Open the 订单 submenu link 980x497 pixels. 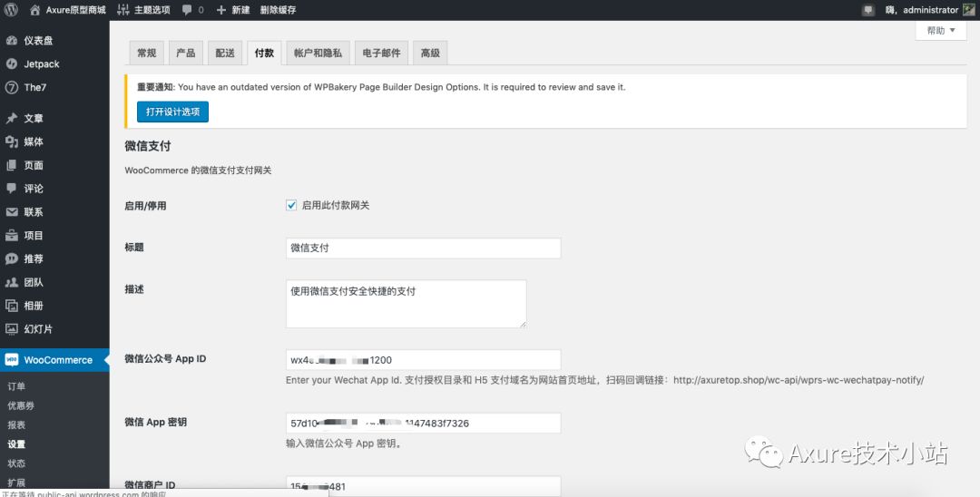coord(16,386)
